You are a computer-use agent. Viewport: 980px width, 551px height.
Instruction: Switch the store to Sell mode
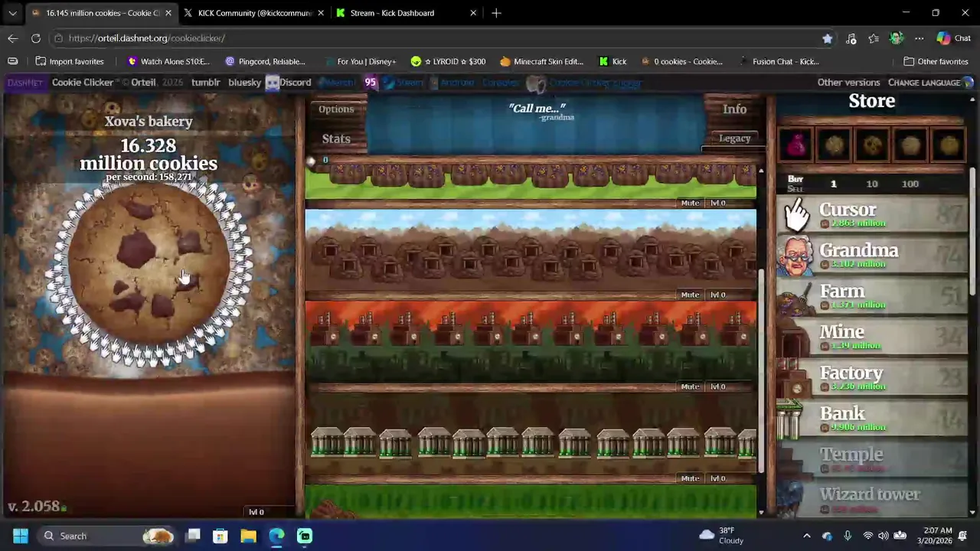coord(795,189)
